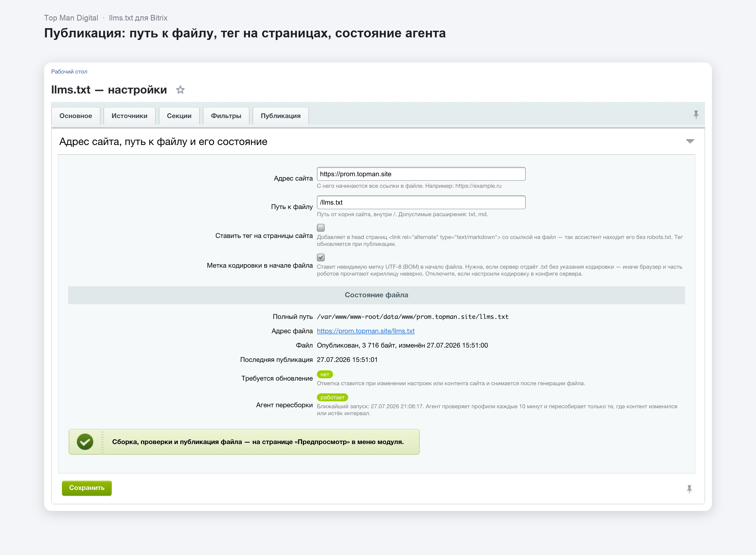756x555 pixels.
Task: Collapse the 'Адрес сайта, путь к файлу' section
Action: (690, 141)
